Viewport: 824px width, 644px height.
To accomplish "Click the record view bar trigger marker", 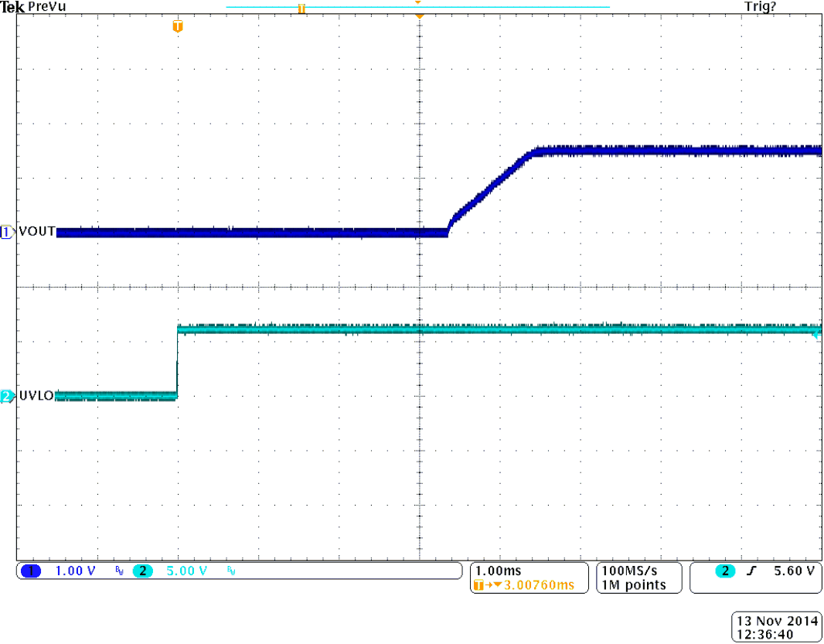I will point(301,9).
